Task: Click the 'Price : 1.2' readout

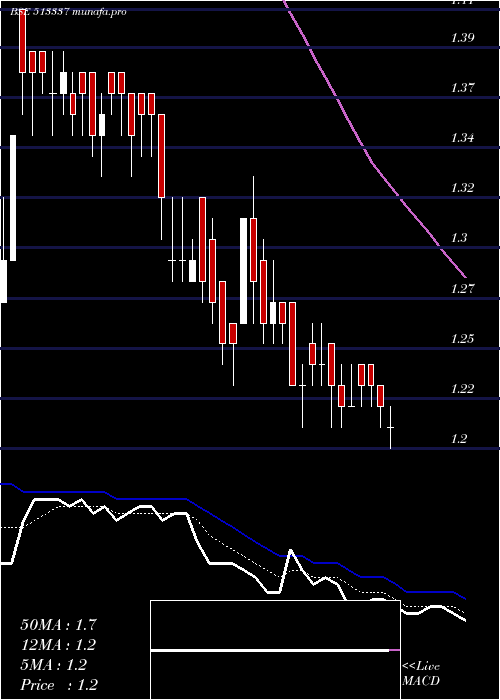Action: [x=59, y=685]
